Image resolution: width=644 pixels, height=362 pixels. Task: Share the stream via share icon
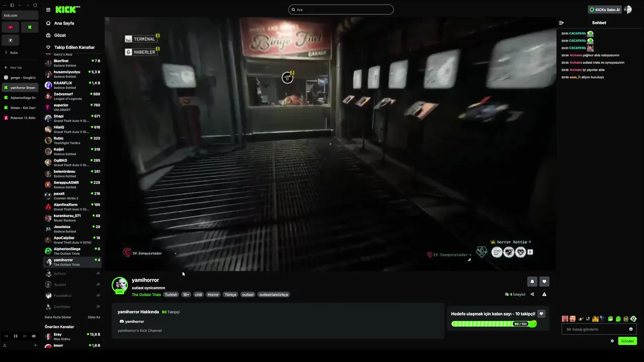[x=532, y=295]
